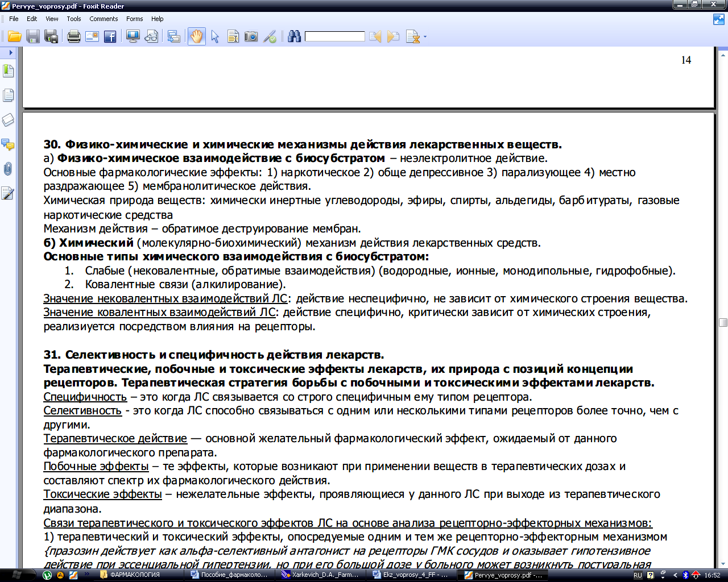The image size is (728, 582).
Task: Choose the Select Text tool
Action: point(233,37)
